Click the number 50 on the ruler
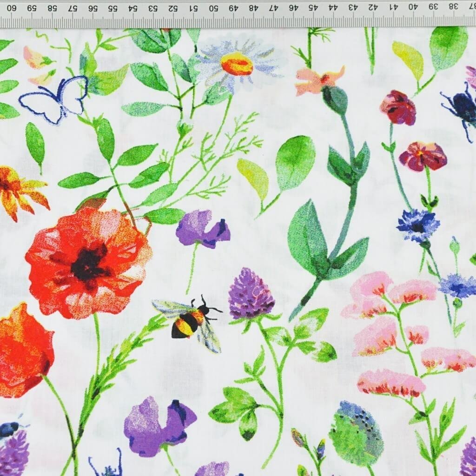The image size is (476, 476). point(213,8)
